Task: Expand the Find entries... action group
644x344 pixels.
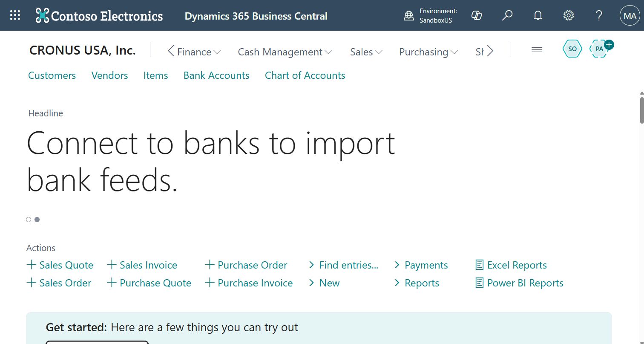Action: 343,265
